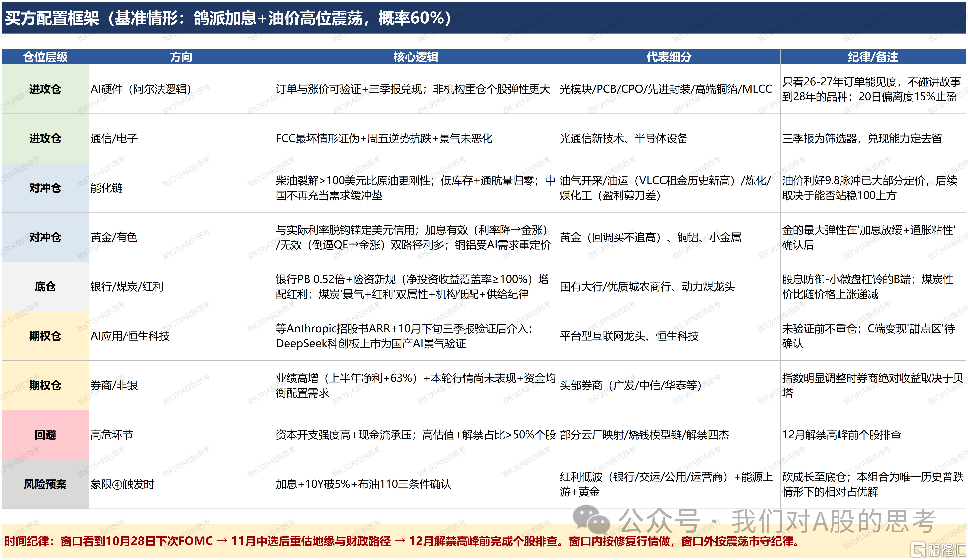
Task: Click the '黄金/有色' direction cell
Action: point(181,237)
